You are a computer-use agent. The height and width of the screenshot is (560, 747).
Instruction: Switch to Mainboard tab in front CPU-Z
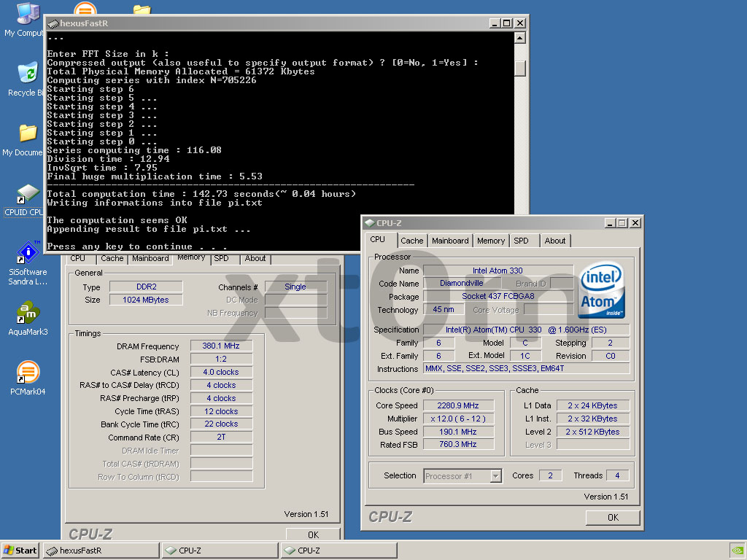point(450,241)
